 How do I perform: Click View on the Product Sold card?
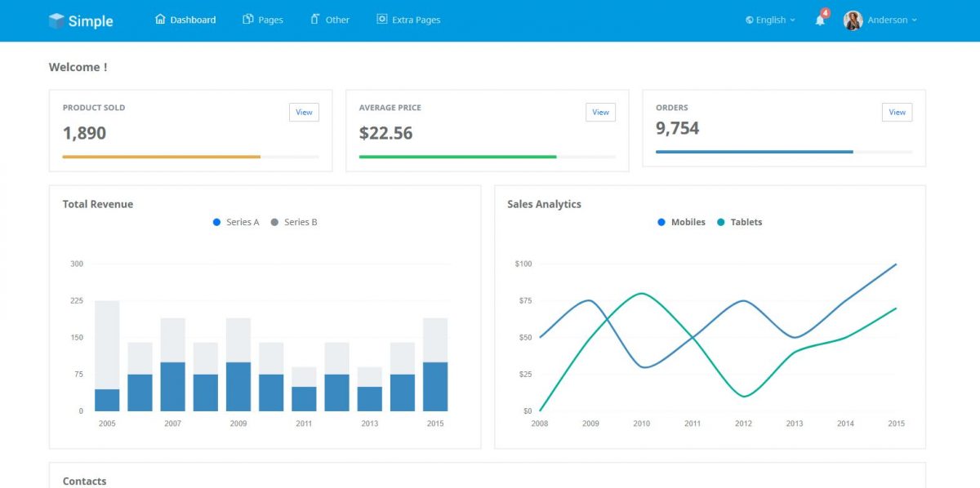click(x=304, y=112)
